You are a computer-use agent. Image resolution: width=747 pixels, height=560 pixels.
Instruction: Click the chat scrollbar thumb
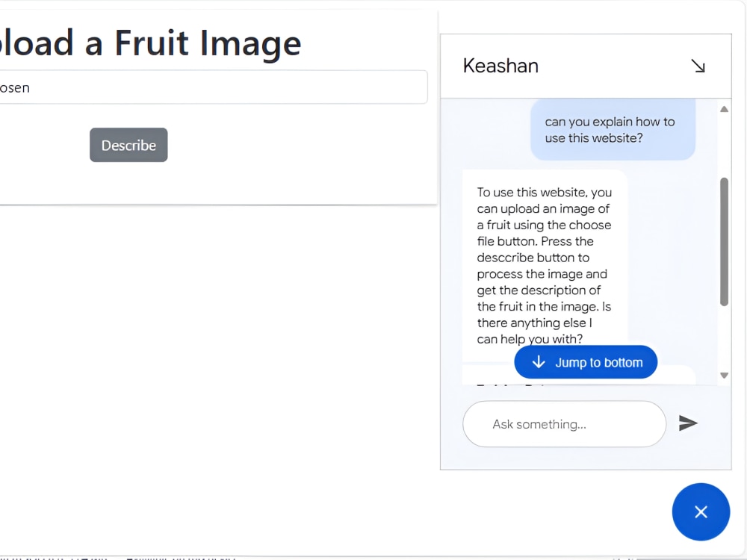pos(724,239)
